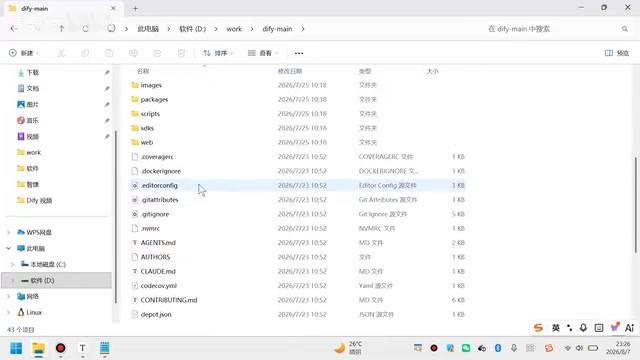Open the 查看 view dropdown
This screenshot has height=360, width=640.
coord(263,53)
